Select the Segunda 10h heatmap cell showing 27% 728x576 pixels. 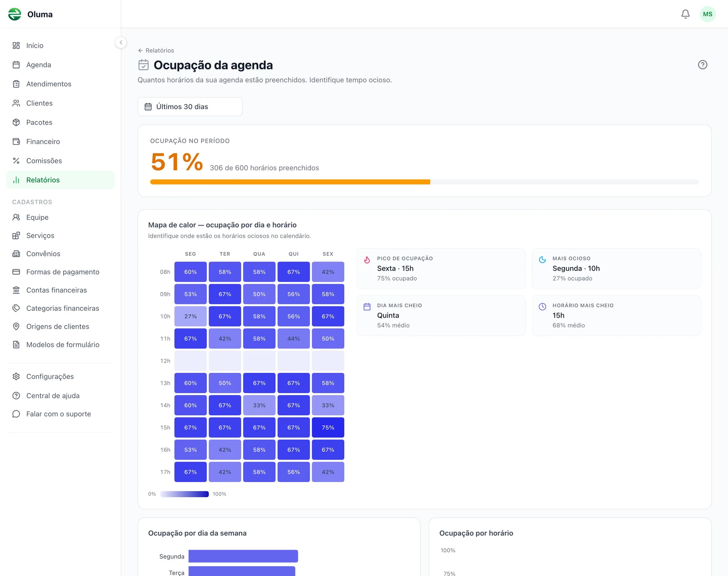point(190,316)
